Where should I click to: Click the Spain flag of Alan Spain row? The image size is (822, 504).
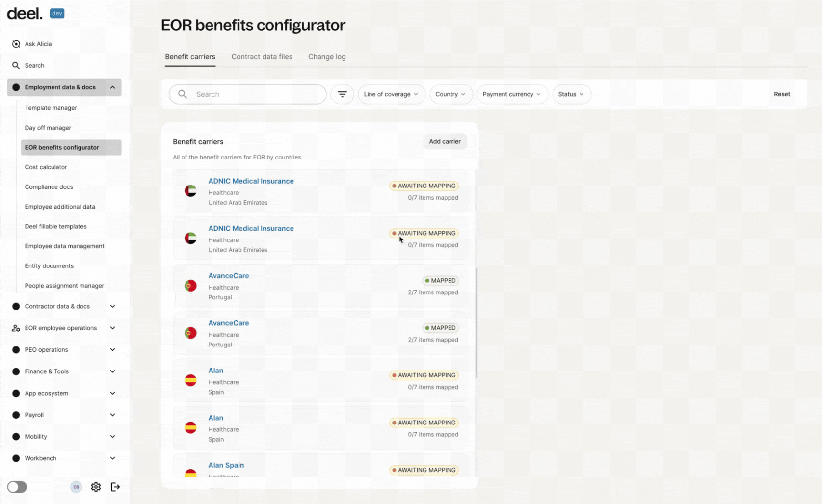tap(190, 473)
